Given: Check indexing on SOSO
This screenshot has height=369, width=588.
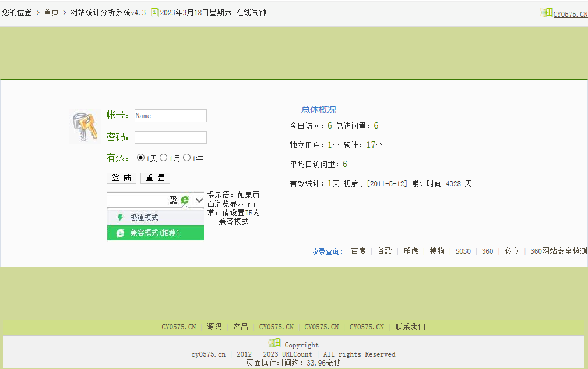Looking at the screenshot, I should 463,251.
